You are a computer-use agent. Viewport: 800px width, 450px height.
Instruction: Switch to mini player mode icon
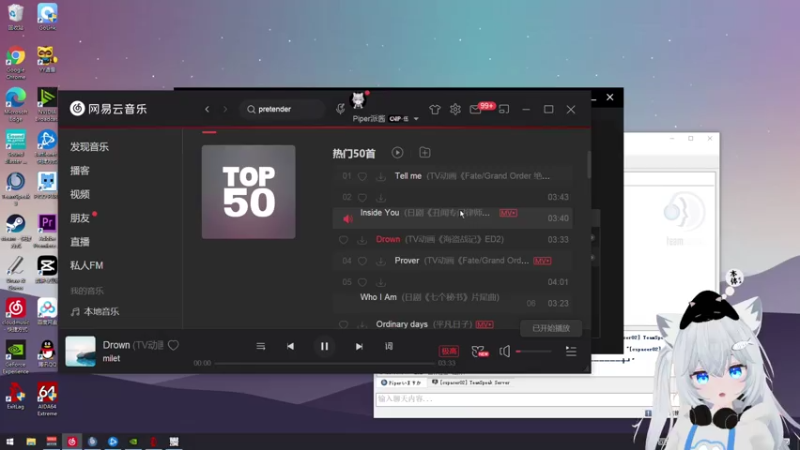[x=504, y=109]
